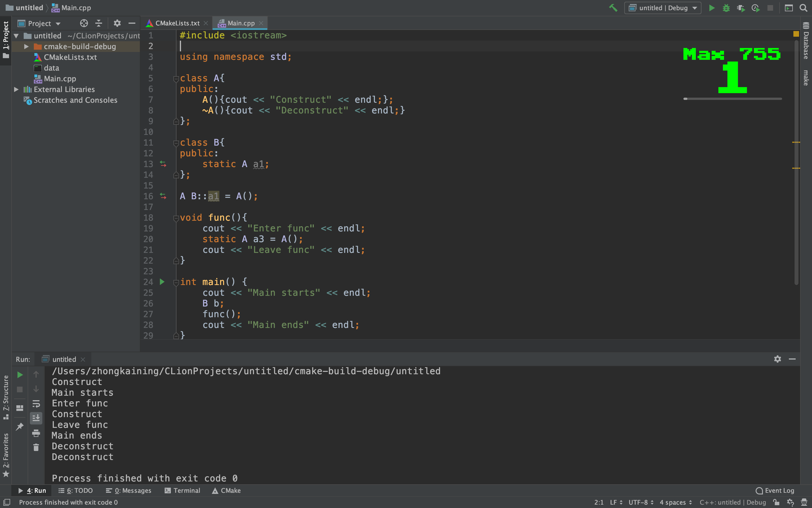Restore layout icon in the Run panel

pos(20,408)
